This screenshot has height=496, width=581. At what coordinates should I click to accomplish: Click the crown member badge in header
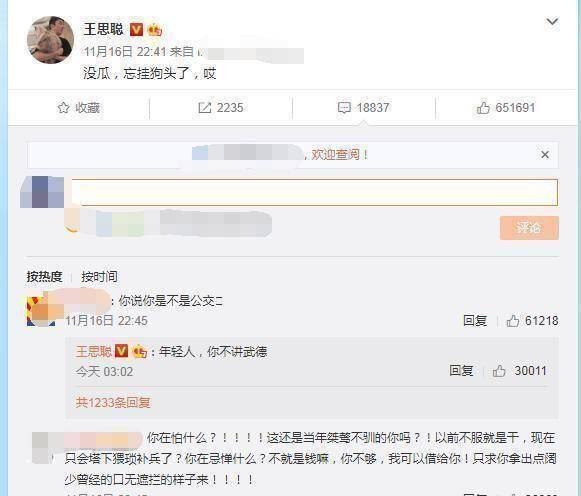155,29
